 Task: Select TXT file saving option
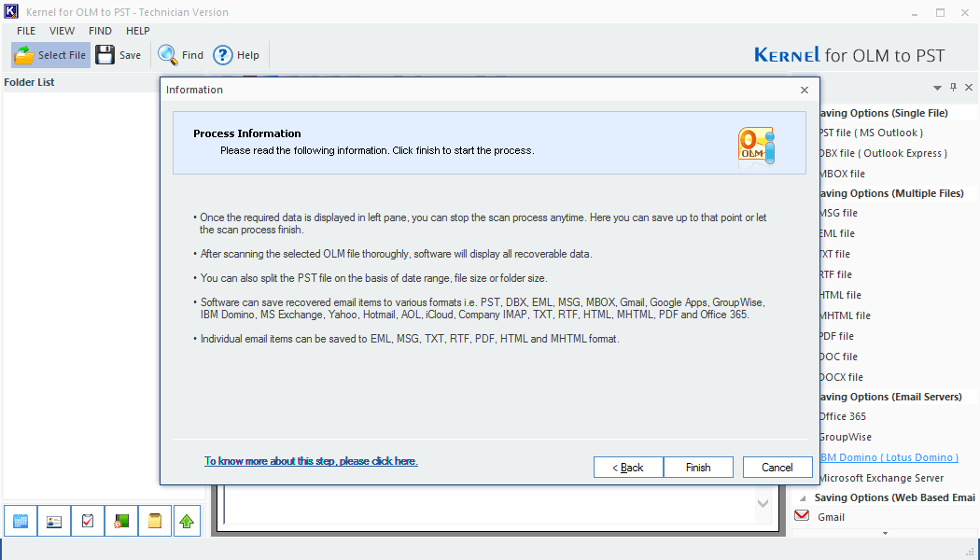click(x=835, y=255)
